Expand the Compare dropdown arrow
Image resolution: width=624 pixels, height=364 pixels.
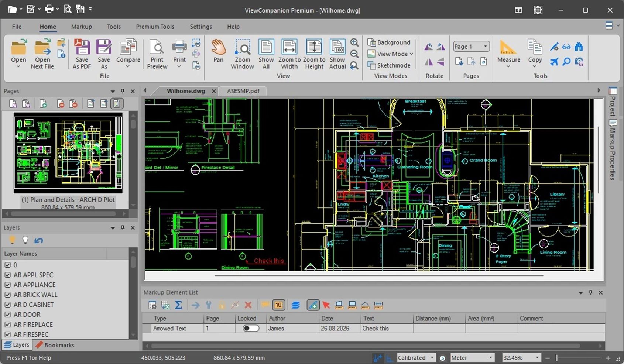pos(128,67)
